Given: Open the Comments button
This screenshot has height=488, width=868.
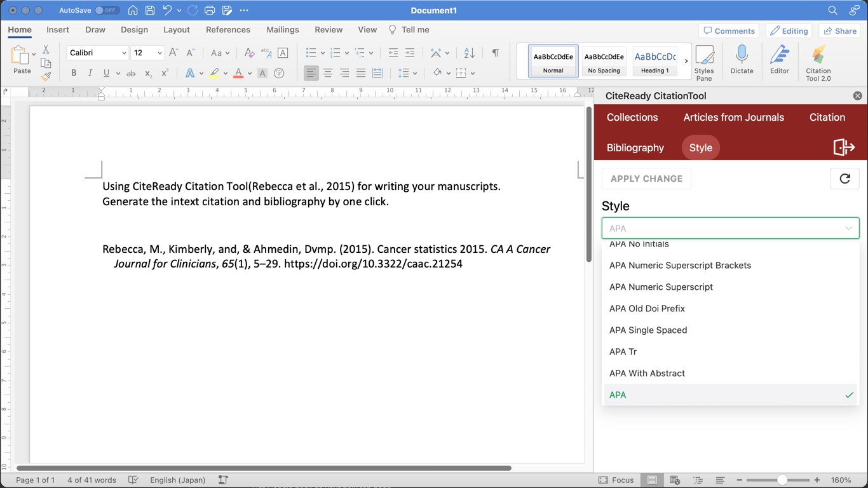Looking at the screenshot, I should coord(729,30).
